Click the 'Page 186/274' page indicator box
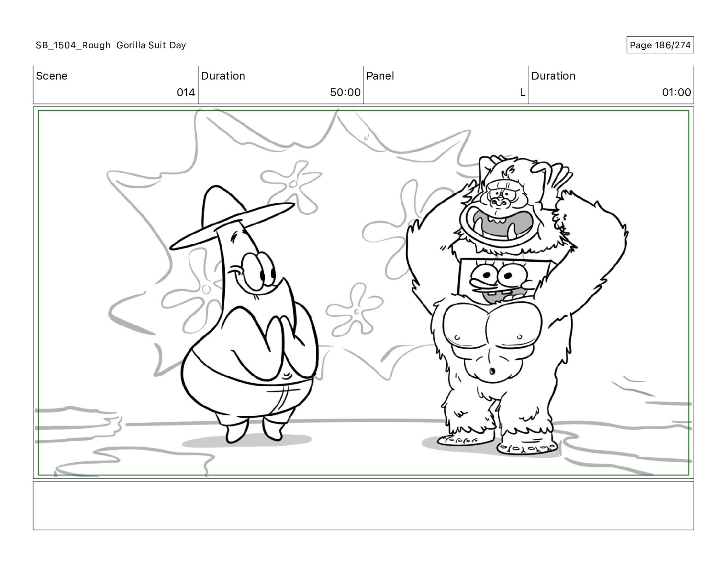The height and width of the screenshot is (563, 728). (660, 45)
